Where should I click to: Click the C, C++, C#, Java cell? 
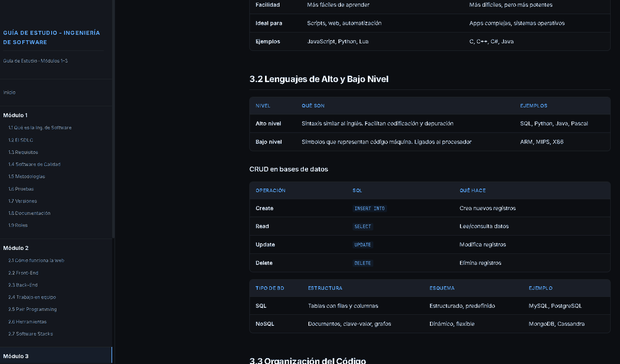point(491,42)
